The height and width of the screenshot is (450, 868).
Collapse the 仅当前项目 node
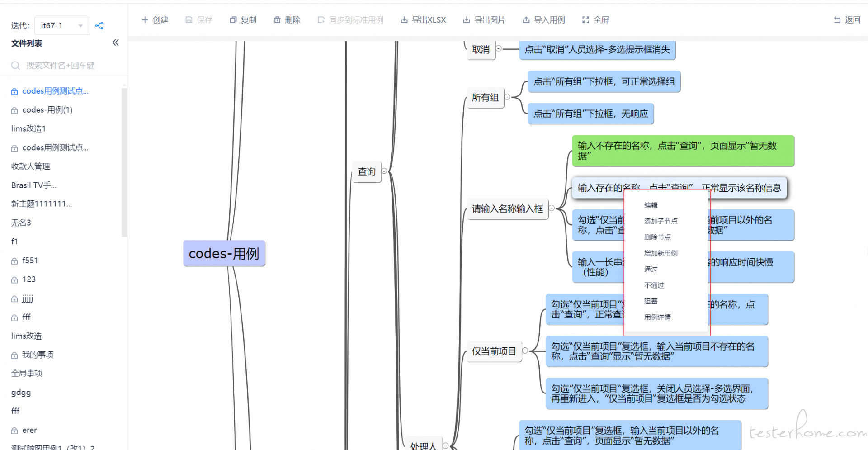(x=525, y=351)
